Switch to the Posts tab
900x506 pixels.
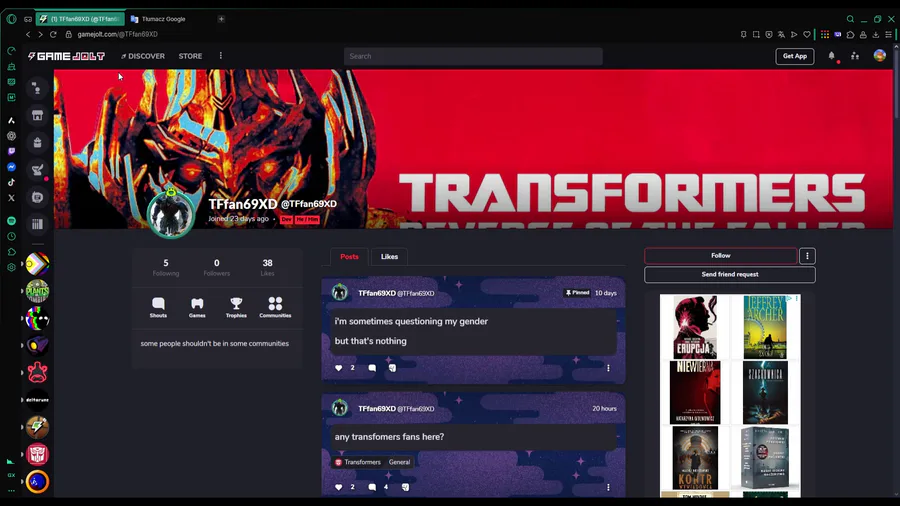(349, 256)
